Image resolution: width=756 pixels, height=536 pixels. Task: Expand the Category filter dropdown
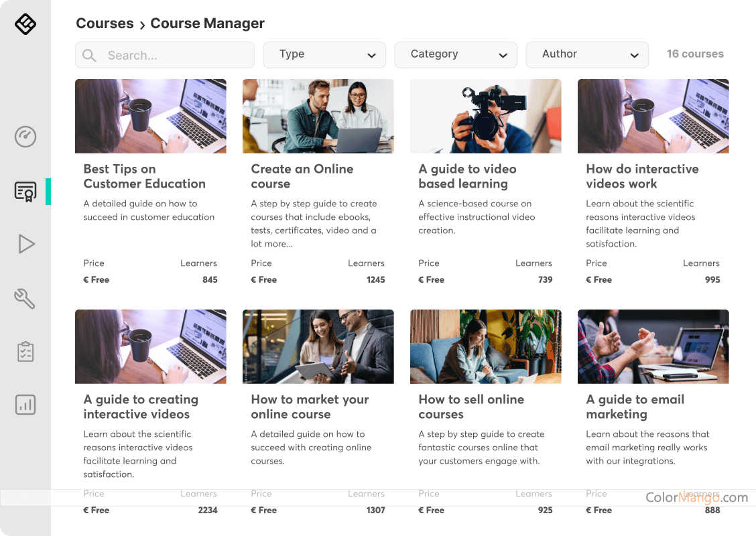(x=455, y=55)
